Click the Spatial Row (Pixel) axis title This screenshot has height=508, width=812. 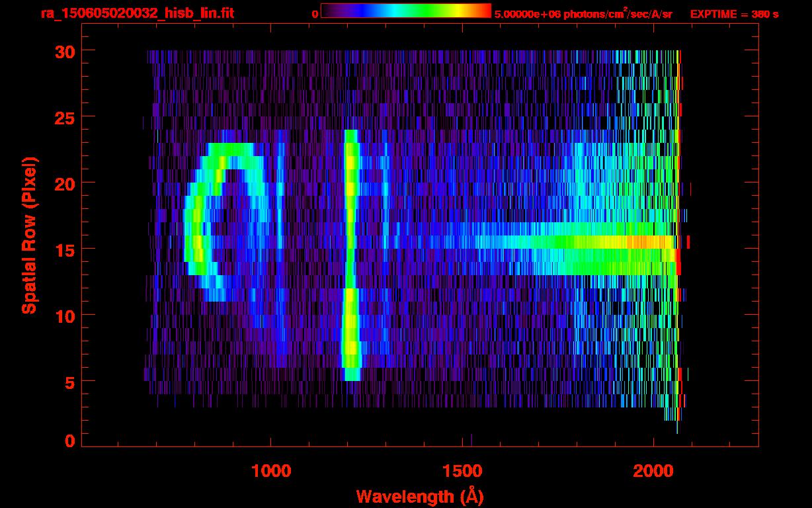point(28,235)
